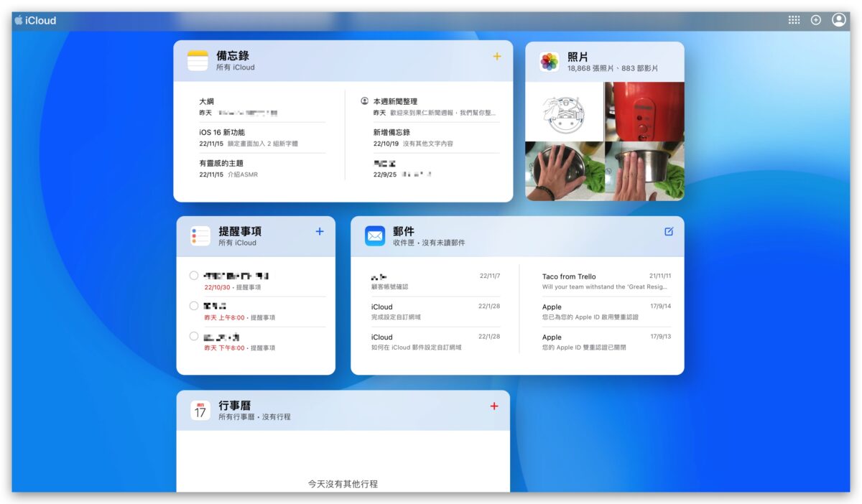Open Apple email dated 17/9/13

click(607, 342)
